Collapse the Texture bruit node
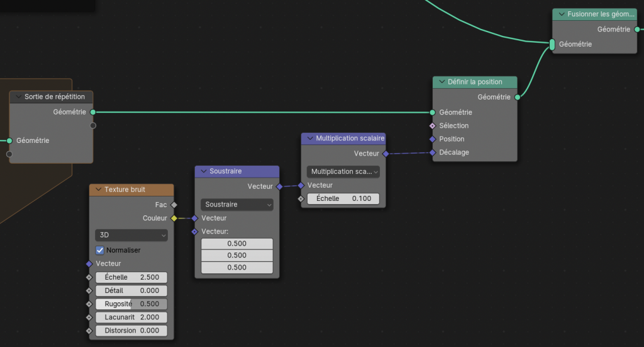The image size is (644, 347). [98, 190]
